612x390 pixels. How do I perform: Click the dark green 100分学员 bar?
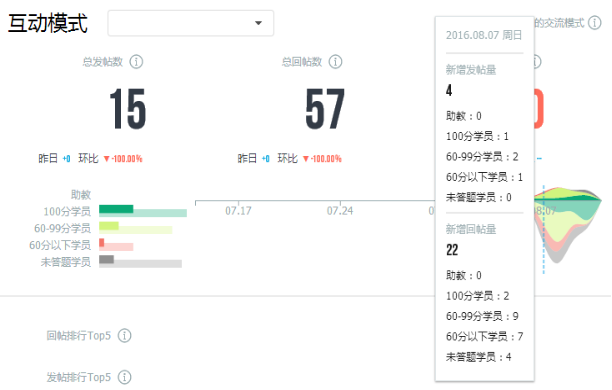click(x=116, y=209)
